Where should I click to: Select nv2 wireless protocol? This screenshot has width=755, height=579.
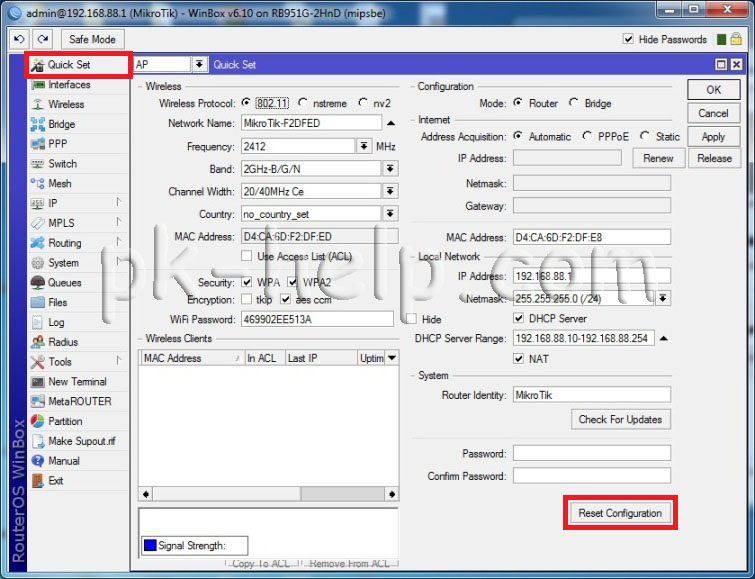click(x=363, y=103)
